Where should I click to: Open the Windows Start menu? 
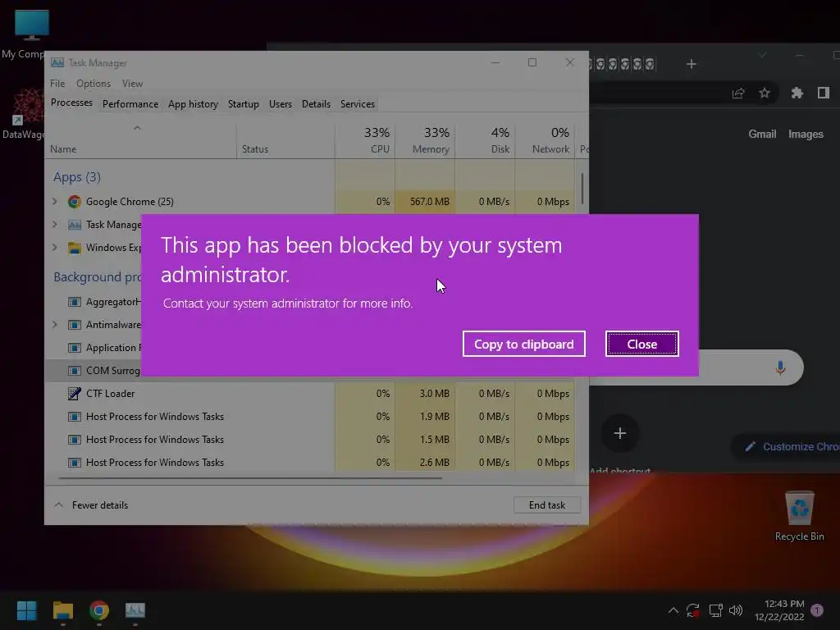pos(27,610)
